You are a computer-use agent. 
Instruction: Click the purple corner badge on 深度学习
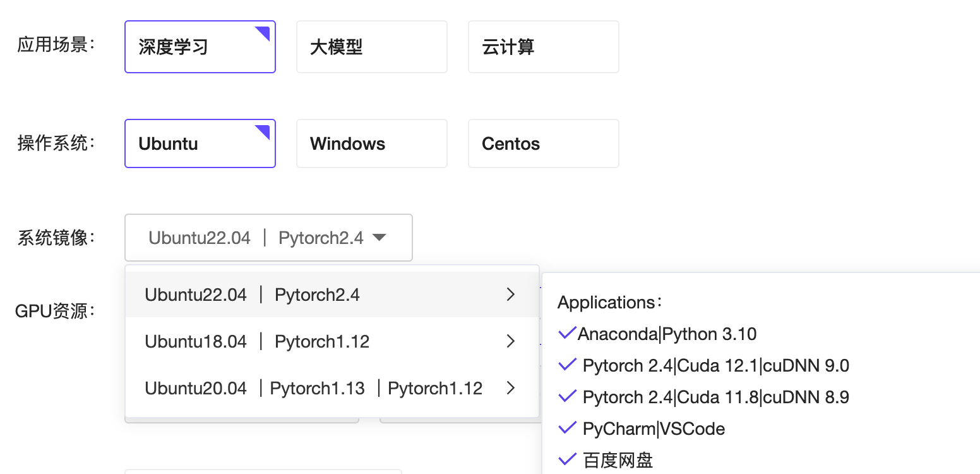(x=263, y=33)
